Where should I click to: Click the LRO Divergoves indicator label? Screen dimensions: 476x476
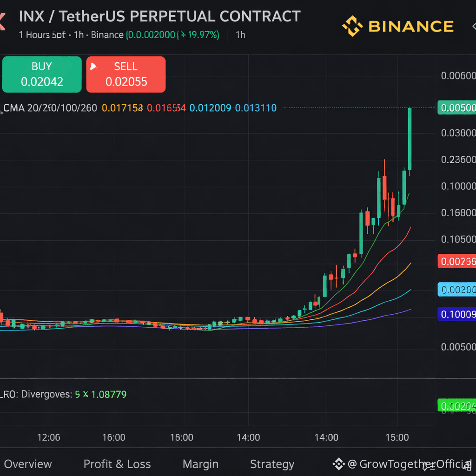(36, 394)
